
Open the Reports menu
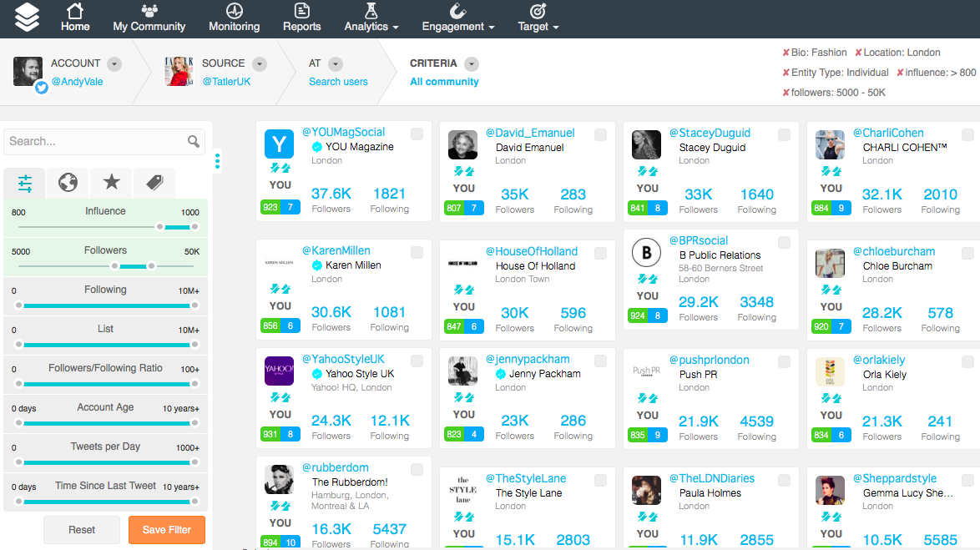(x=302, y=26)
